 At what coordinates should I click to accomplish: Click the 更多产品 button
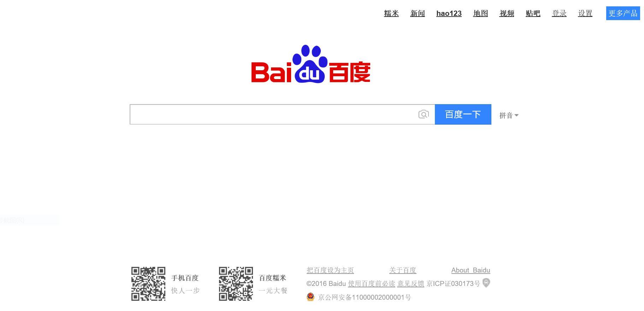pos(623,13)
